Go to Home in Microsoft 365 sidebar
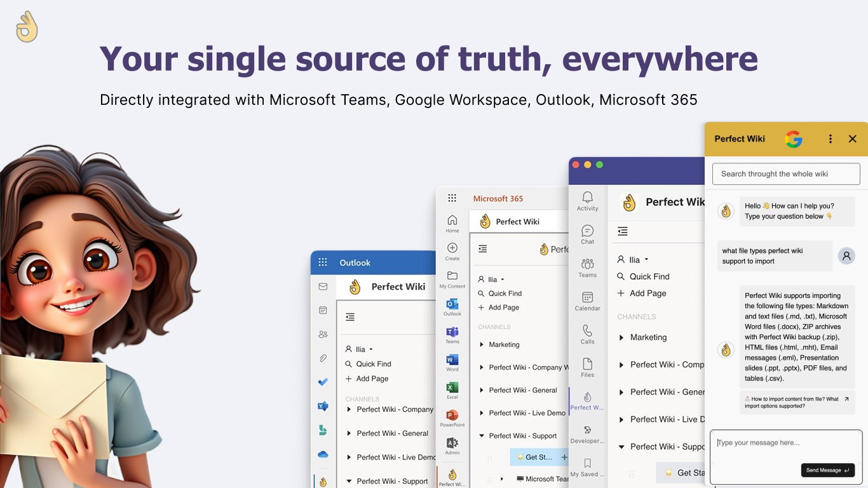Screen dimensions: 868x488 pos(452,223)
